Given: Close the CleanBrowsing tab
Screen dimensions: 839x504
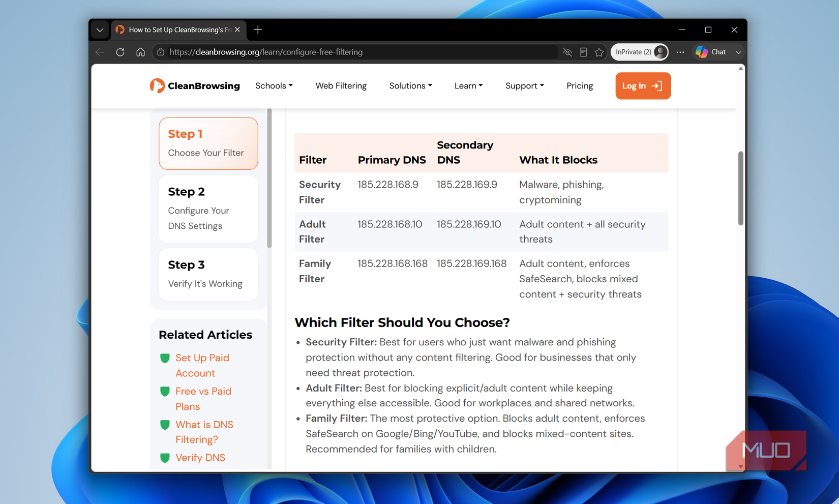Looking at the screenshot, I should [237, 30].
